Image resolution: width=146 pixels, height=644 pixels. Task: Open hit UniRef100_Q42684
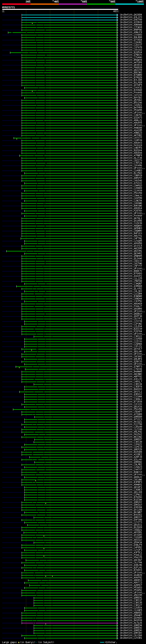click(131, 15)
